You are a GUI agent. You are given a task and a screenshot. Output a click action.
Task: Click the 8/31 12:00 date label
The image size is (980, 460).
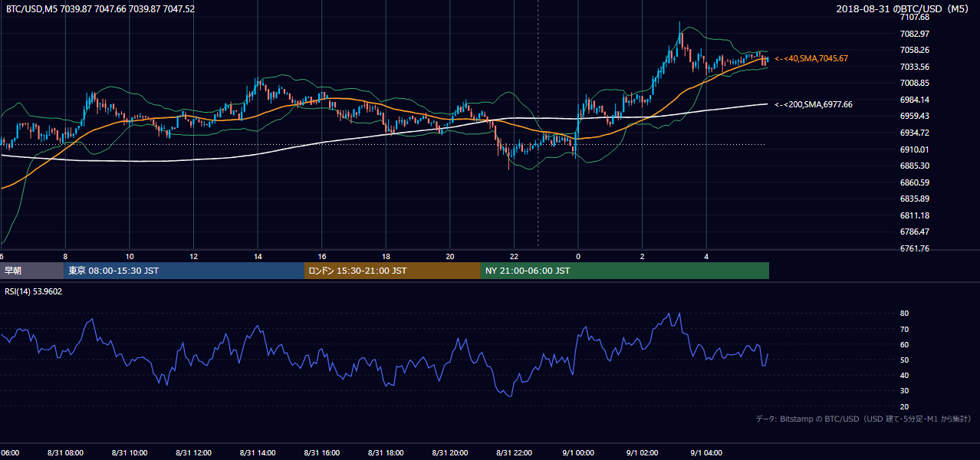(193, 453)
